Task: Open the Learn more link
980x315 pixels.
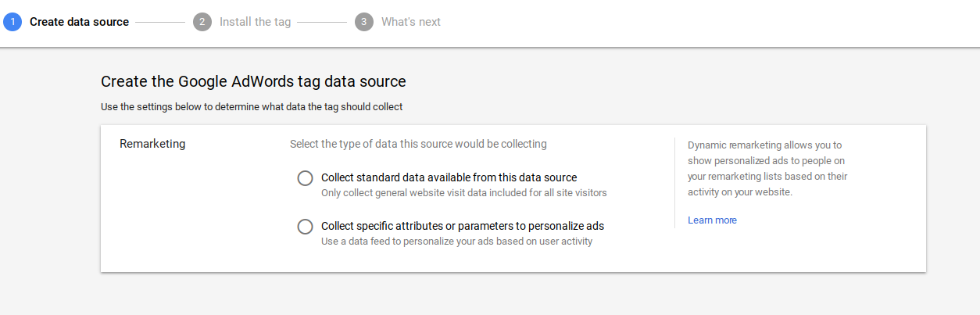Action: point(712,220)
